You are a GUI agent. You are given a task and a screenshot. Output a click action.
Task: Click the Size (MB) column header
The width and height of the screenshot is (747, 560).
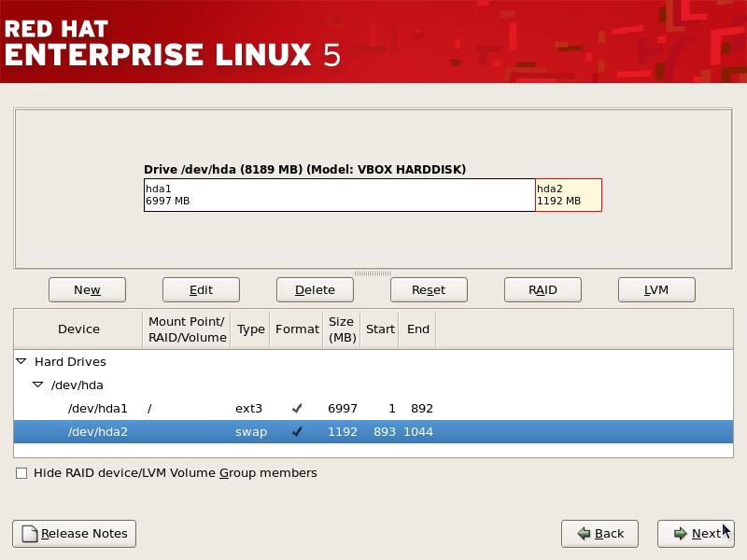tap(342, 329)
